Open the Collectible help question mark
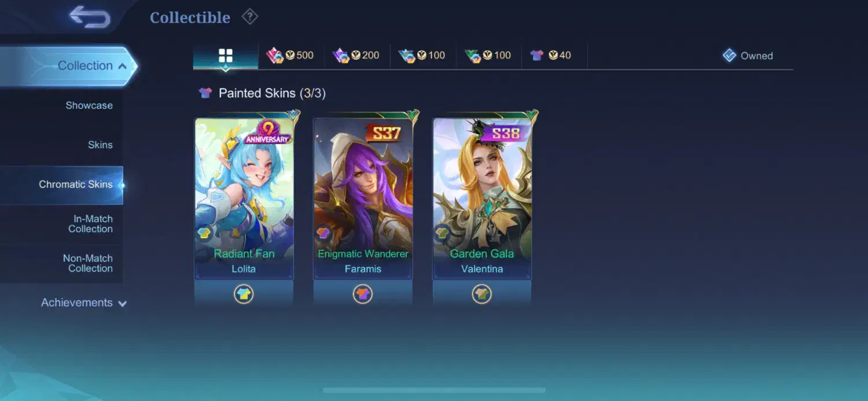 click(249, 17)
